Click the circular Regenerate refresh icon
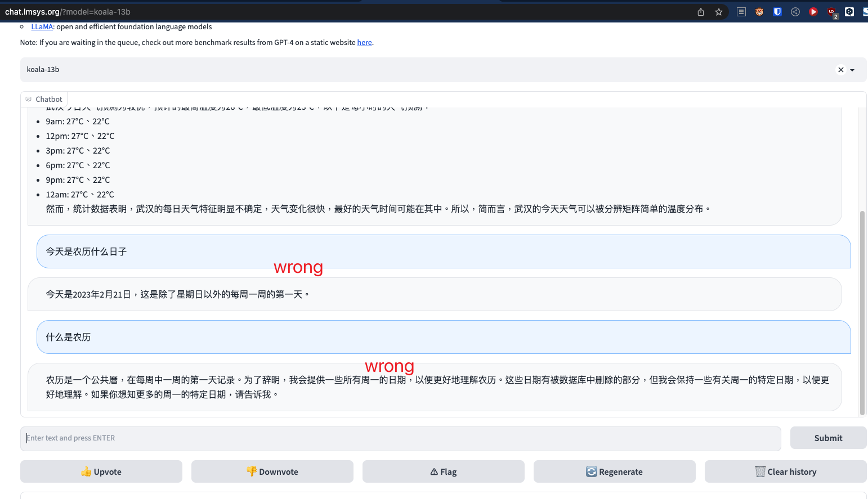 click(590, 471)
